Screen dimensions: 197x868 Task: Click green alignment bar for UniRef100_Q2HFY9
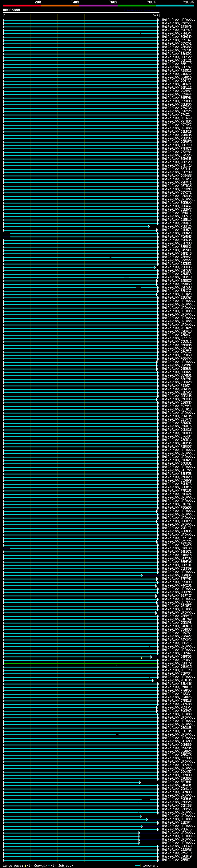(81, 664)
